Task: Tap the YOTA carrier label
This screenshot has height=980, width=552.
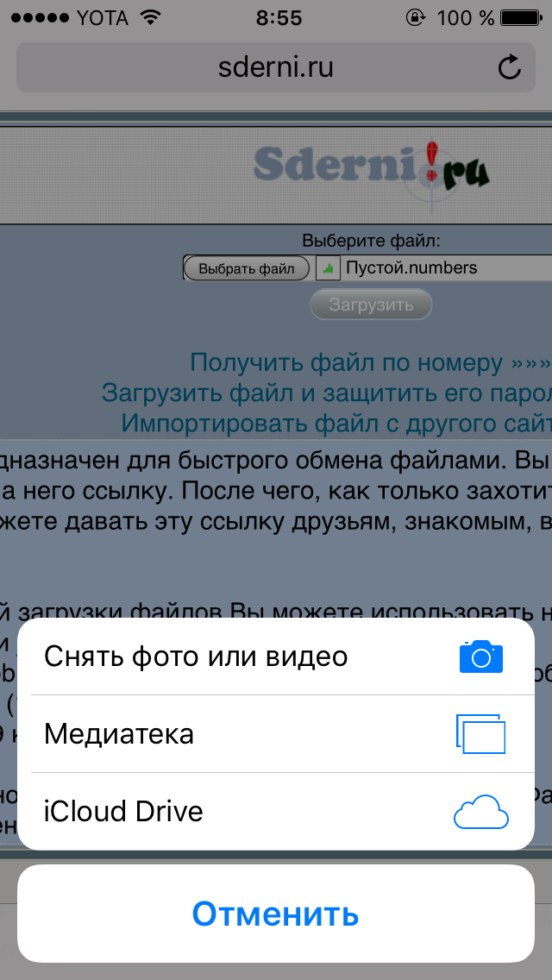Action: 103,18
